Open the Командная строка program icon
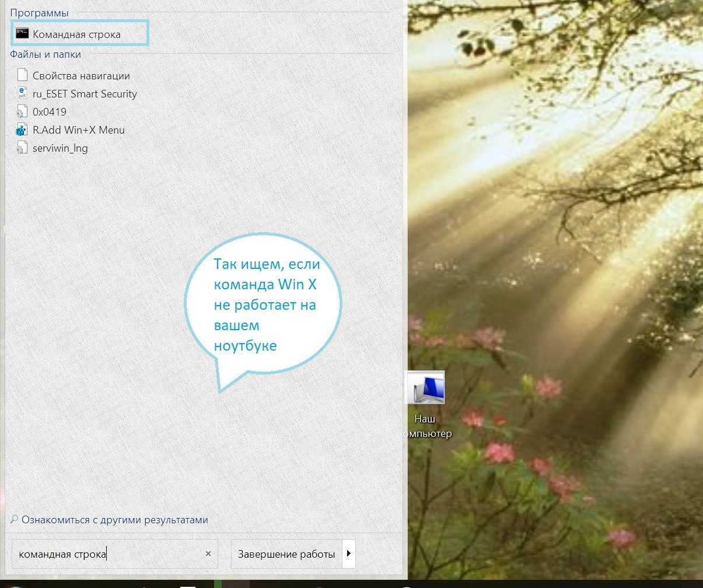The height and width of the screenshot is (588, 703). click(22, 34)
